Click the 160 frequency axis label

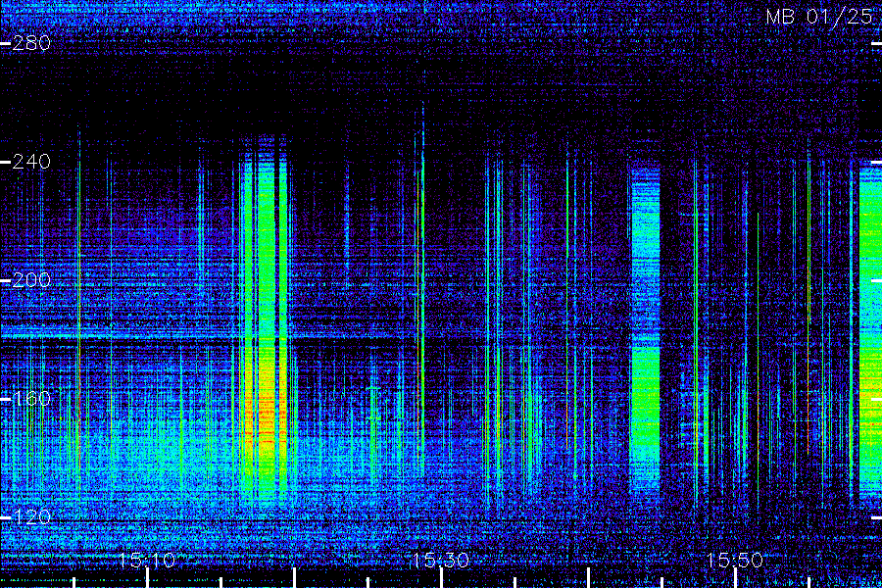pyautogui.click(x=31, y=399)
